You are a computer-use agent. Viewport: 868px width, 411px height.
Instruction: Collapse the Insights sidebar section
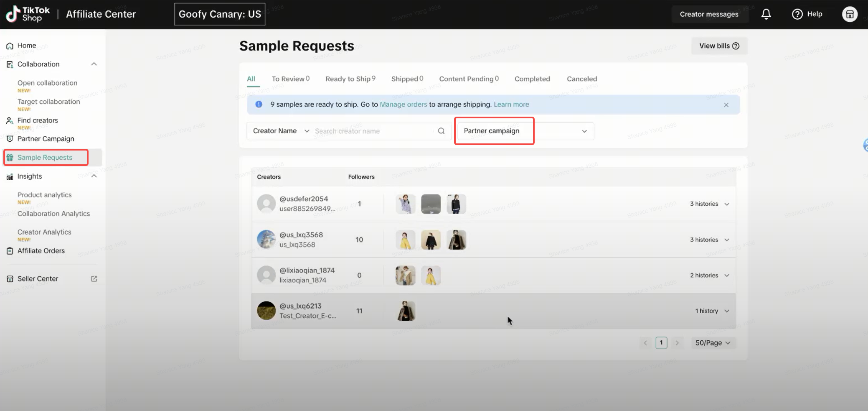click(94, 176)
